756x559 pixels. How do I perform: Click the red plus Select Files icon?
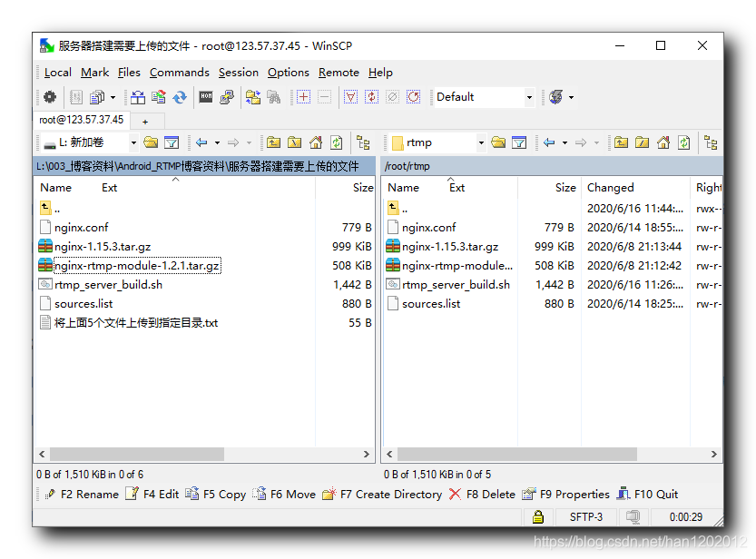pyautogui.click(x=304, y=97)
